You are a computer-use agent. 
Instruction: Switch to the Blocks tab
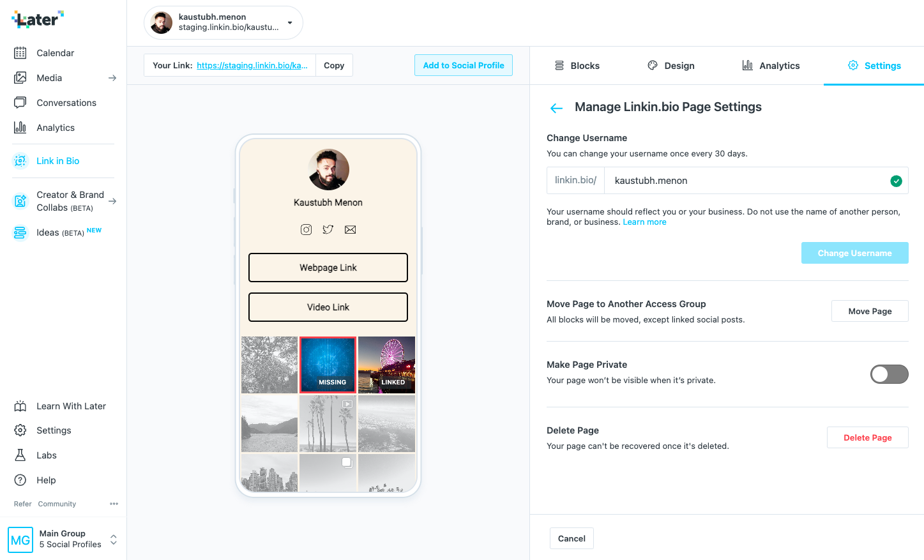[x=577, y=66]
